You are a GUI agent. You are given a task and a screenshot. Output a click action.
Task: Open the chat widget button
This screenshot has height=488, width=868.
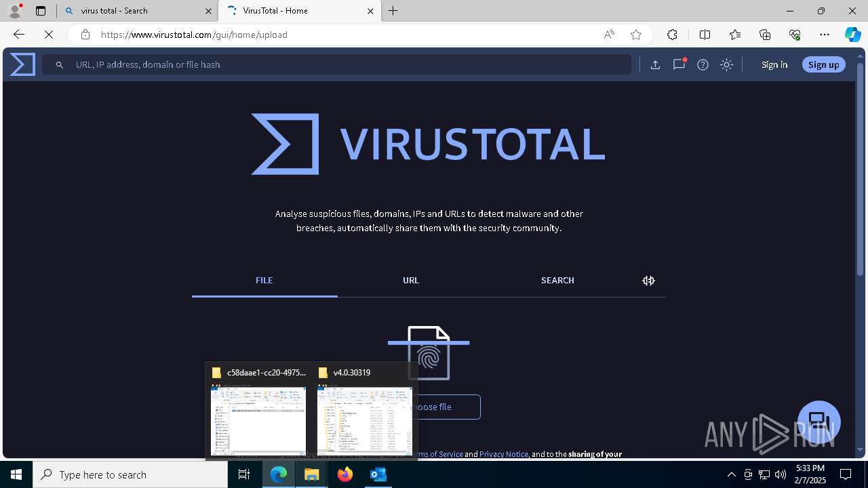(819, 422)
